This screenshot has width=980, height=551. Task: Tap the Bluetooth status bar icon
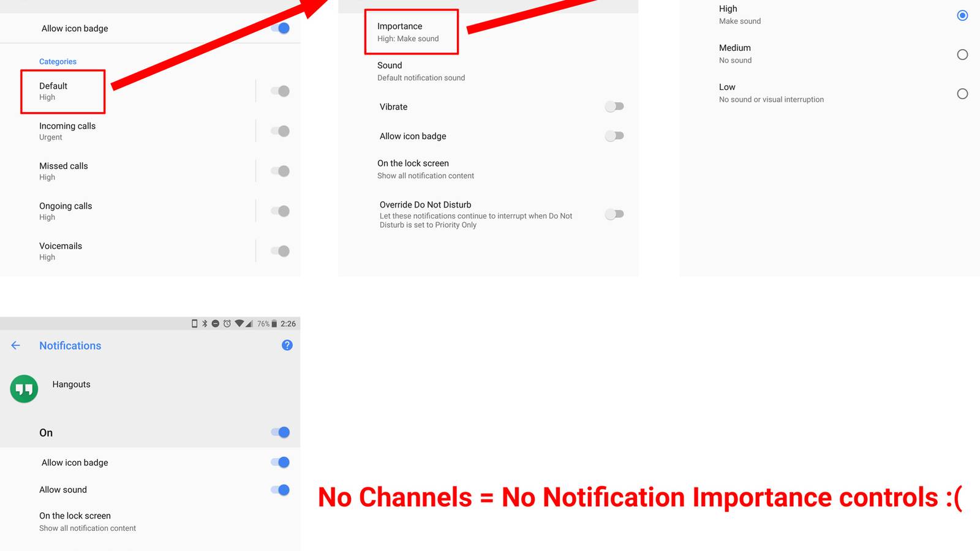(205, 323)
